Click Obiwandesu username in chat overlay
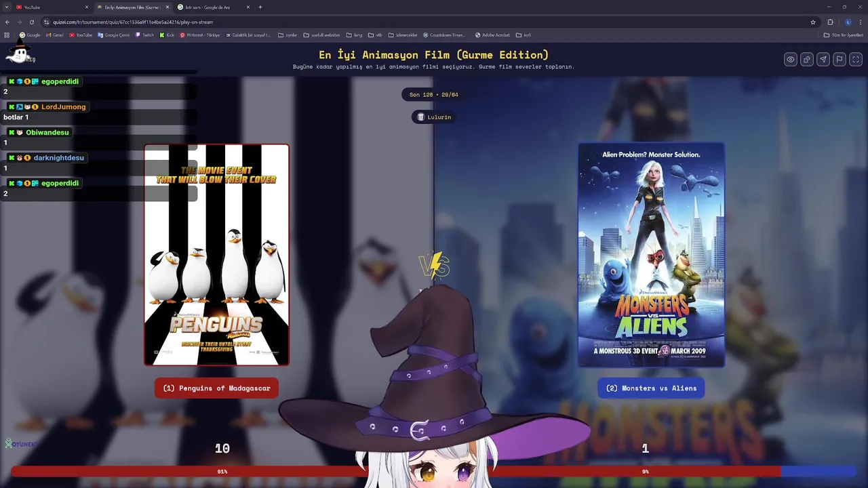This screenshot has width=868, height=488. 47,132
